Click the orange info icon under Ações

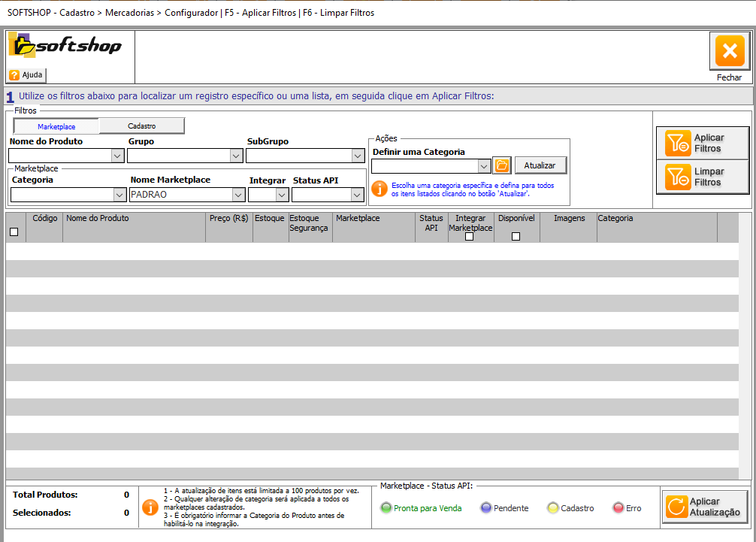click(380, 189)
